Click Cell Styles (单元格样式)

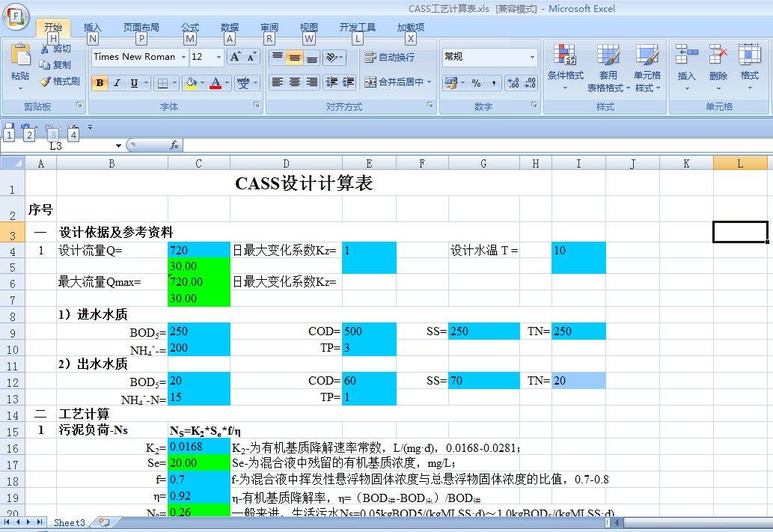click(x=648, y=66)
